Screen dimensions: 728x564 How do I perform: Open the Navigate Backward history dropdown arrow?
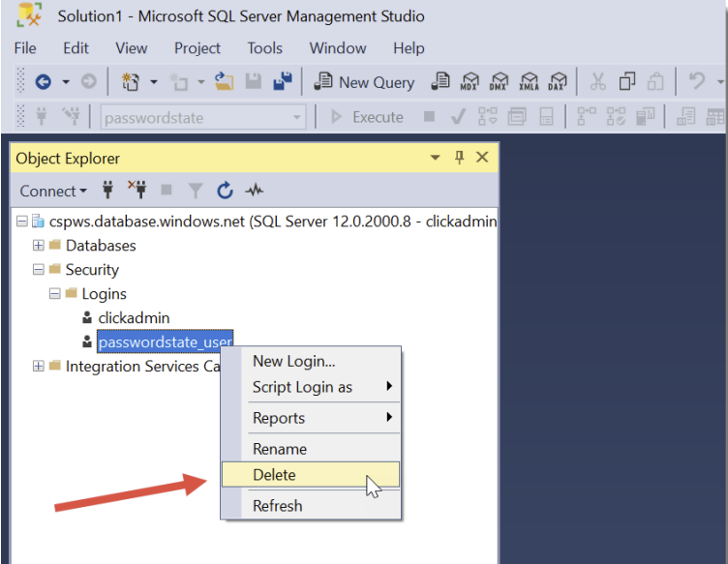[x=66, y=82]
